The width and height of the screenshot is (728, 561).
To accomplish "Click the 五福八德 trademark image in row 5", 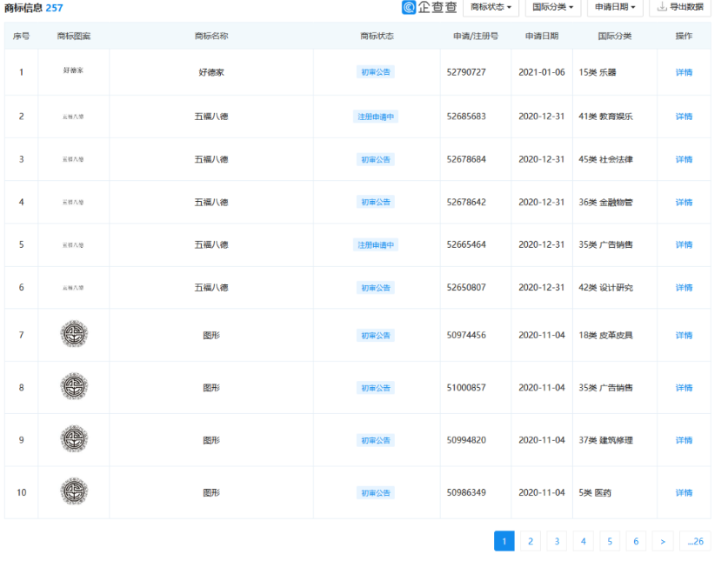I will (73, 244).
